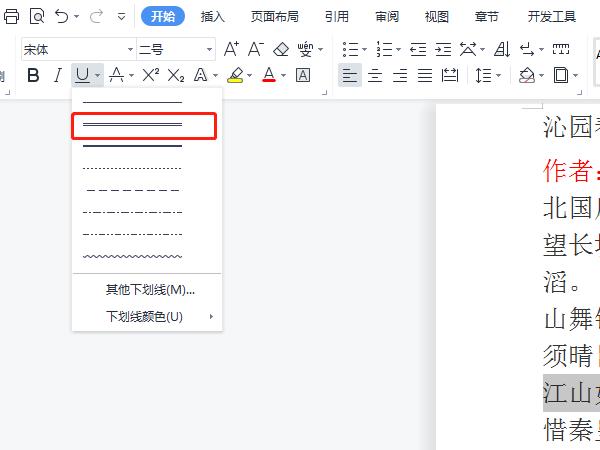
Task: Click the superscript X² icon
Action: point(151,75)
